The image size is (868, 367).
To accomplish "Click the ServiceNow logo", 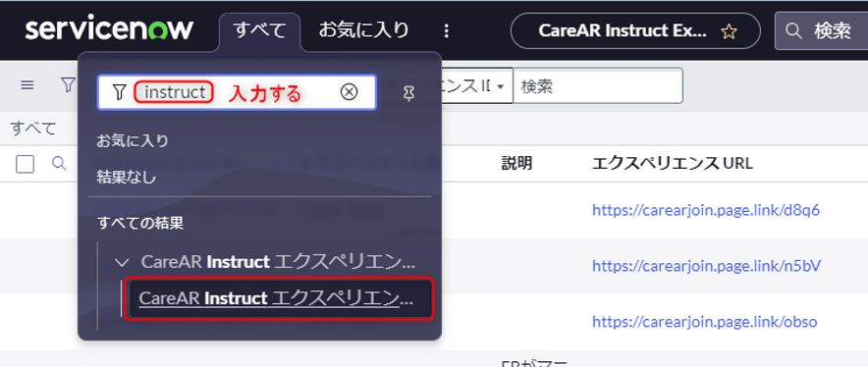I will coord(109,29).
